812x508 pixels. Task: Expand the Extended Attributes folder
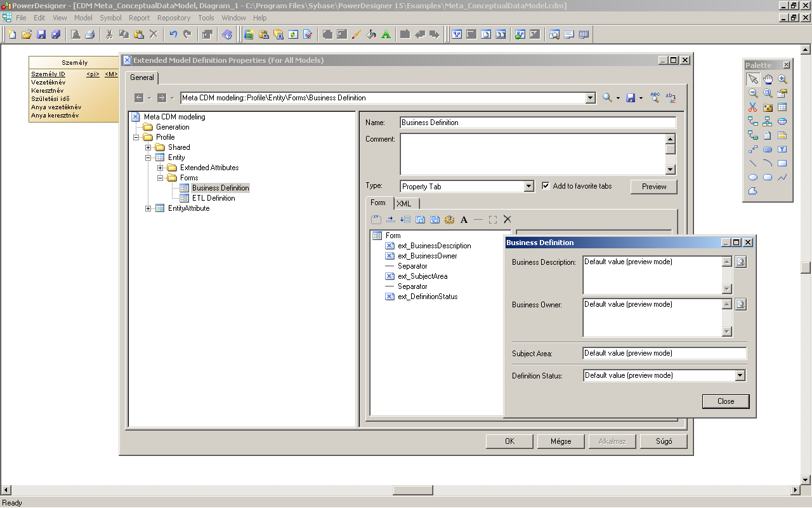coord(160,168)
